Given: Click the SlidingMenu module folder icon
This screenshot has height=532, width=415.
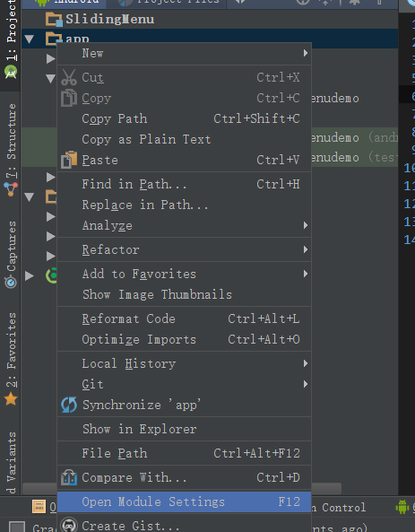Looking at the screenshot, I should tap(54, 20).
